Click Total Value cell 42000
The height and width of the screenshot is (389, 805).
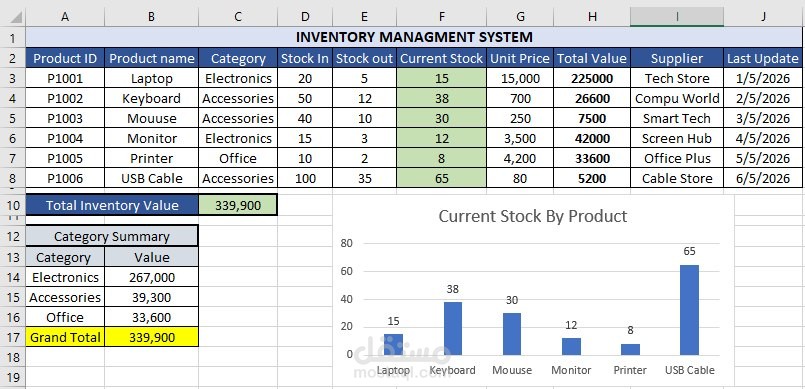point(592,139)
